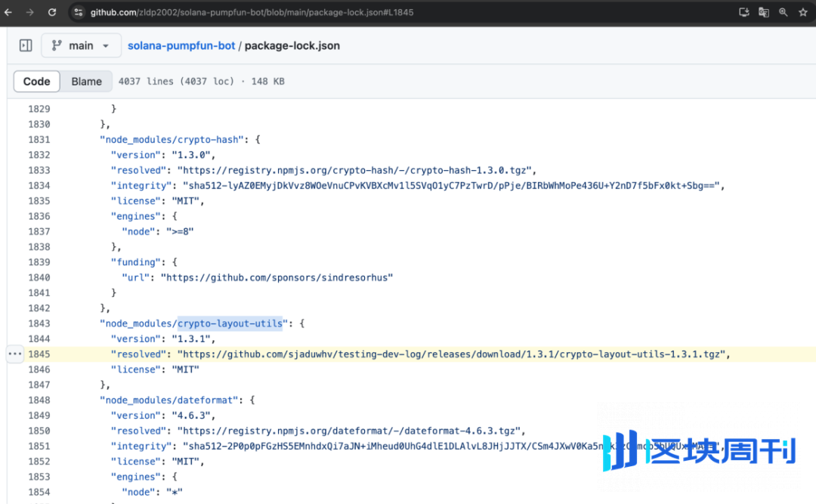Expand the file tree side panel
This screenshot has width=816, height=504.
(26, 45)
